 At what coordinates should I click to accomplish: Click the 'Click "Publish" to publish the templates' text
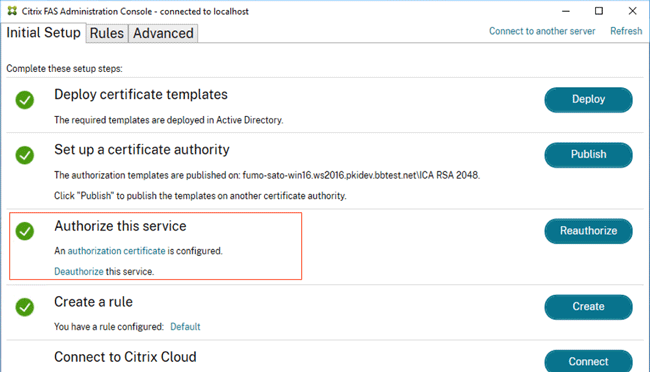coord(200,196)
